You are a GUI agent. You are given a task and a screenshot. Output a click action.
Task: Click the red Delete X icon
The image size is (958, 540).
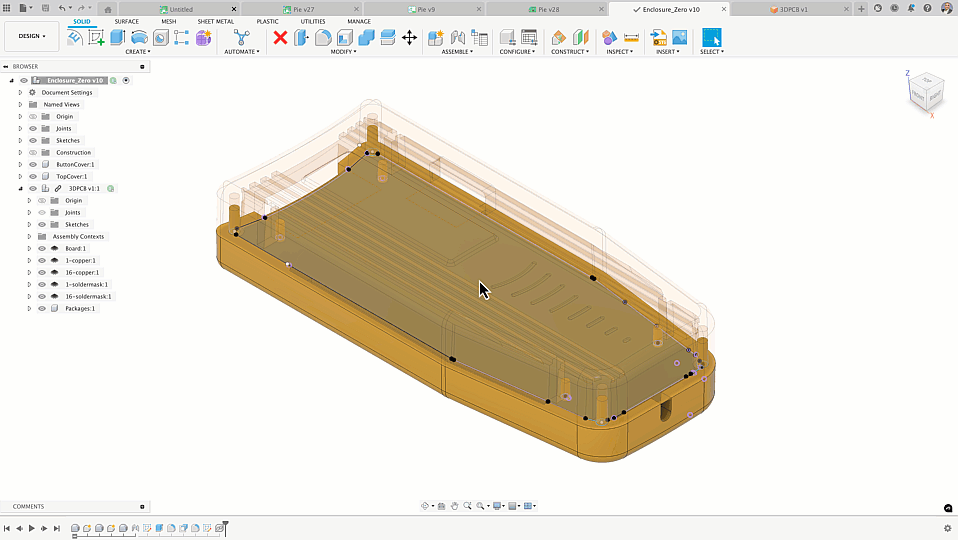click(x=280, y=37)
